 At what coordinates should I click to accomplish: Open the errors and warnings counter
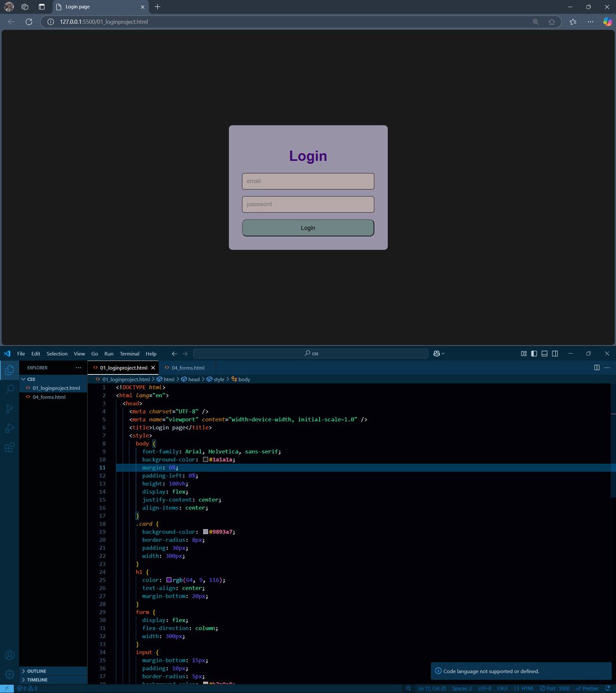(x=27, y=688)
